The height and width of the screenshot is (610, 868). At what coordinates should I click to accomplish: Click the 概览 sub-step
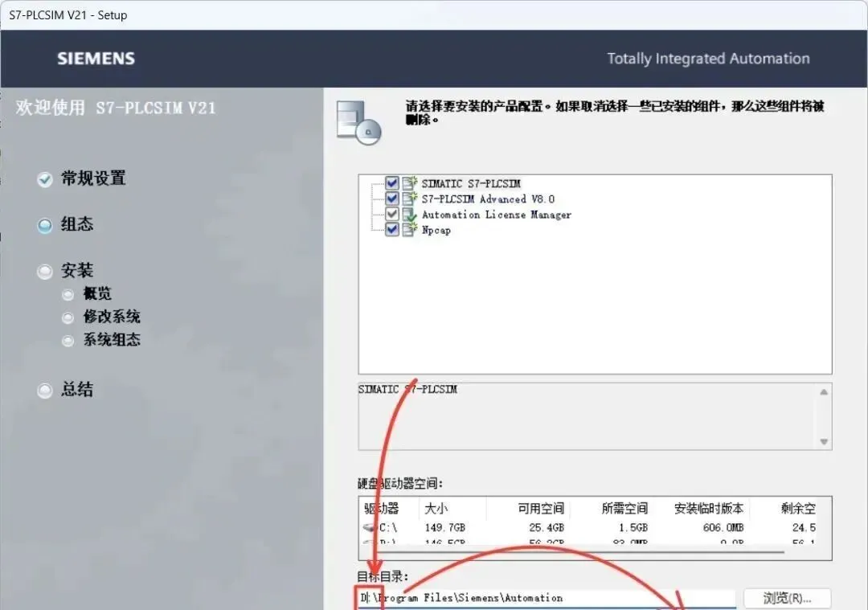97,293
